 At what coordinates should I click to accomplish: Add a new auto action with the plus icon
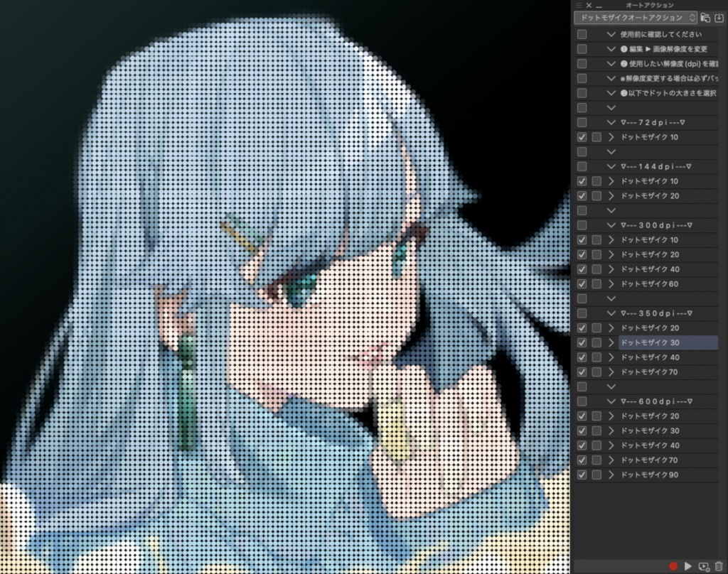click(704, 567)
